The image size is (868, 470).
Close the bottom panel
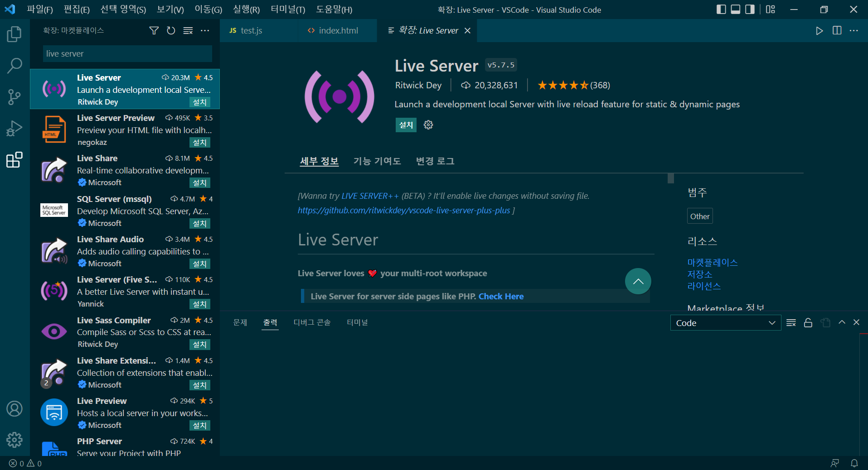(x=856, y=322)
